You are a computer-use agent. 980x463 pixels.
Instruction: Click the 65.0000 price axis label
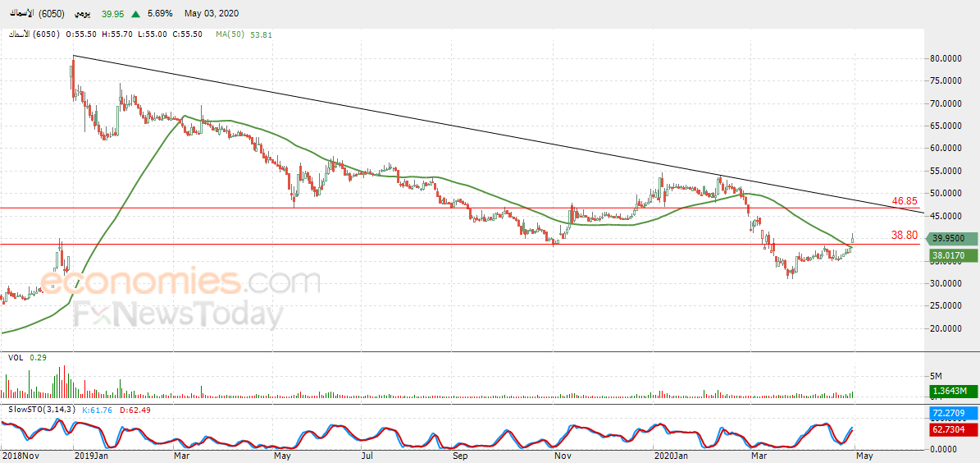click(947, 126)
